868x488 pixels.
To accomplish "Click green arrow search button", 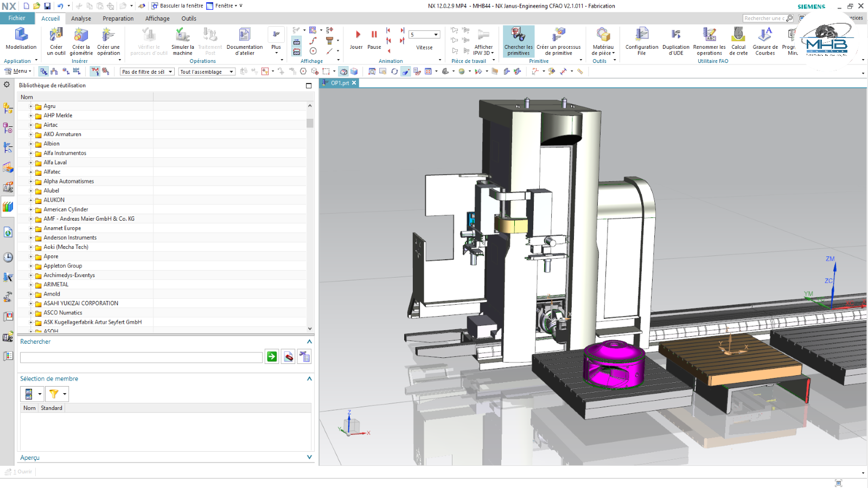I will pos(272,357).
